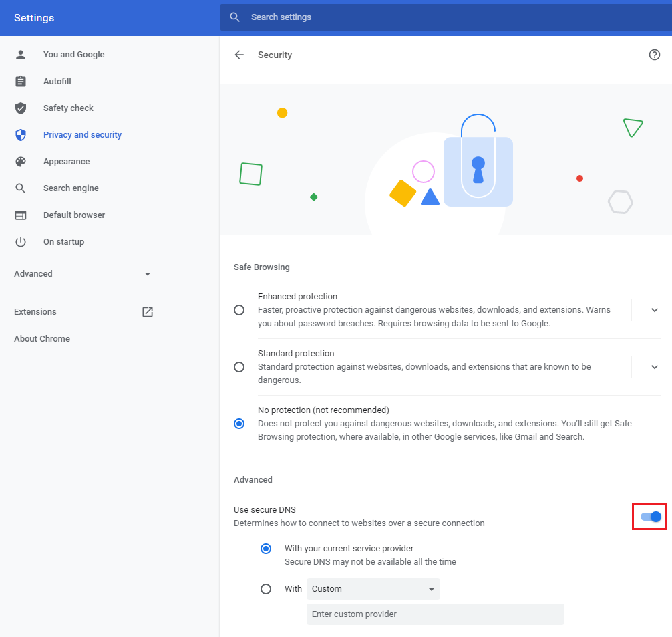
Task: Open the help question mark icon
Action: click(654, 55)
